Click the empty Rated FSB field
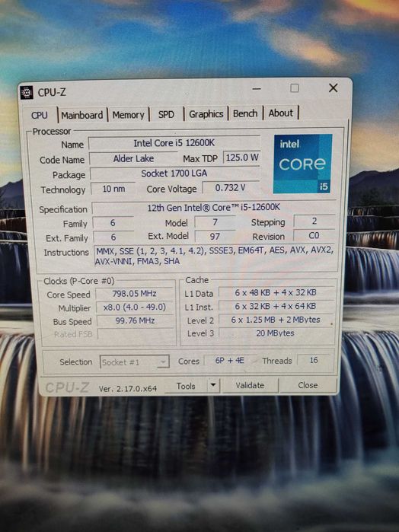399x532 pixels. 136,334
